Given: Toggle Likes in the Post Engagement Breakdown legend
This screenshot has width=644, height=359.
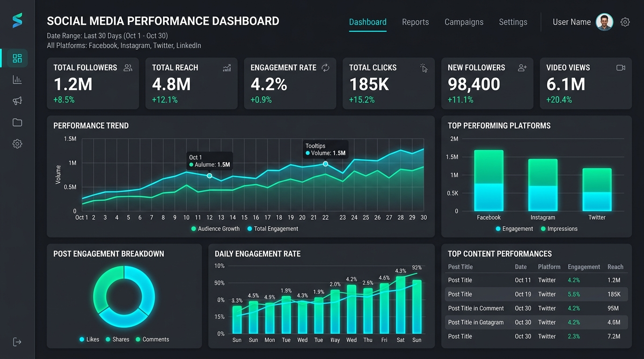Looking at the screenshot, I should pyautogui.click(x=89, y=339).
